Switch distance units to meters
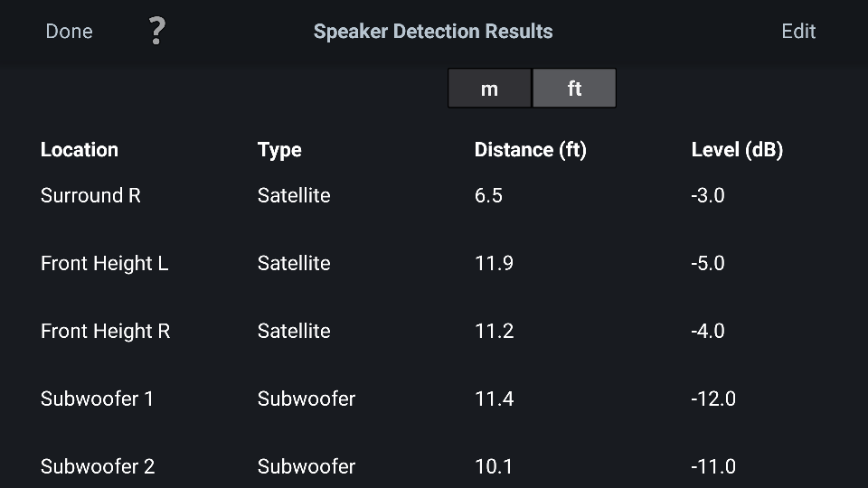The width and height of the screenshot is (868, 488). (x=489, y=89)
